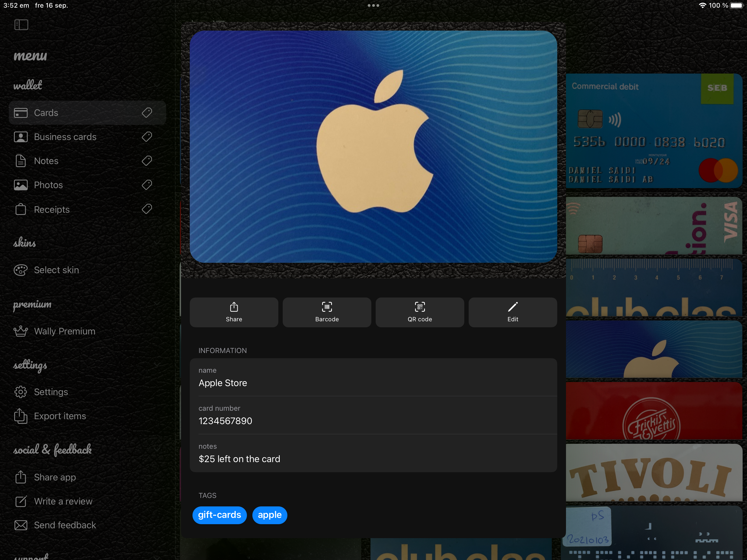The height and width of the screenshot is (560, 747).
Task: Click the Photos picture icon
Action: [21, 185]
